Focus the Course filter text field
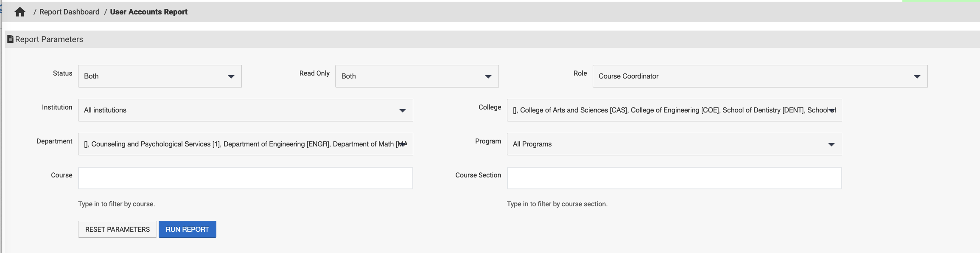 click(x=245, y=178)
